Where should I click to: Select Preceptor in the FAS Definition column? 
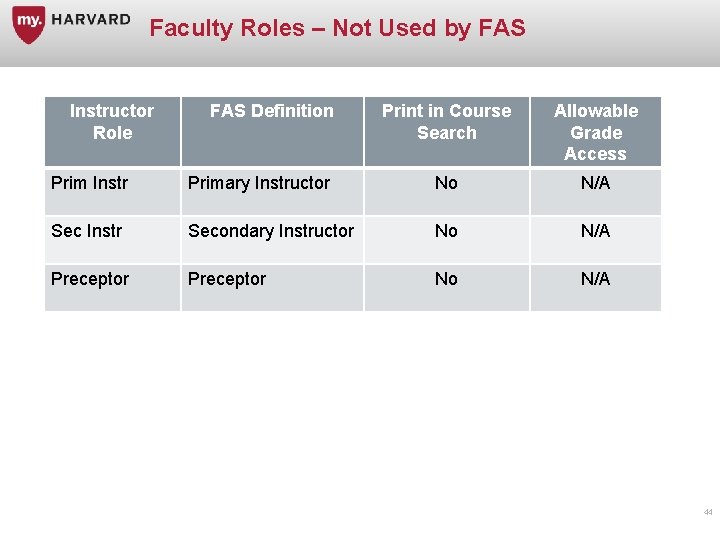(227, 279)
